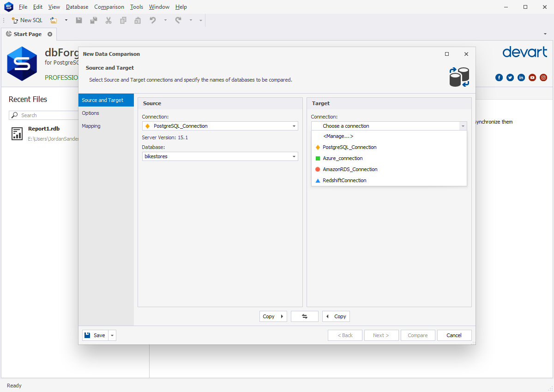The image size is (554, 392).
Task: Open the document tabs list dropdown arrow
Action: click(x=545, y=34)
